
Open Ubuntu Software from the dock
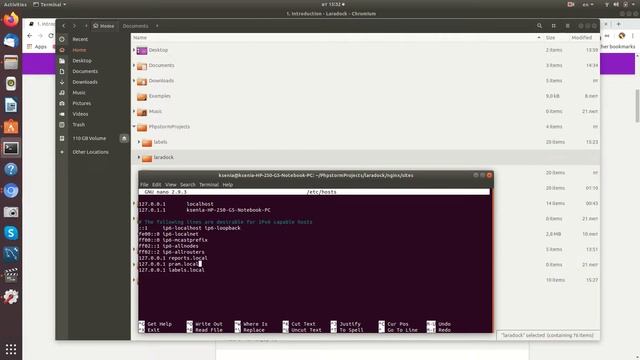(x=11, y=127)
